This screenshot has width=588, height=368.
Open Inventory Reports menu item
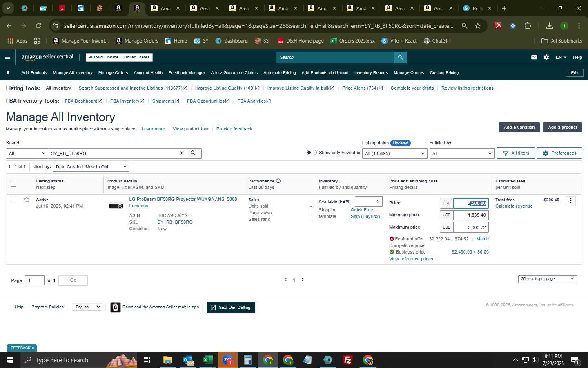tap(371, 73)
